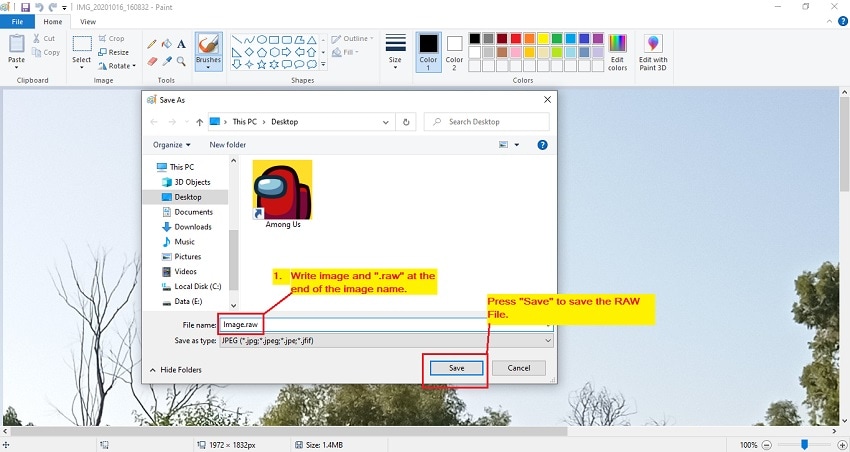
Task: Open Paint Help question mark icon
Action: pos(843,22)
